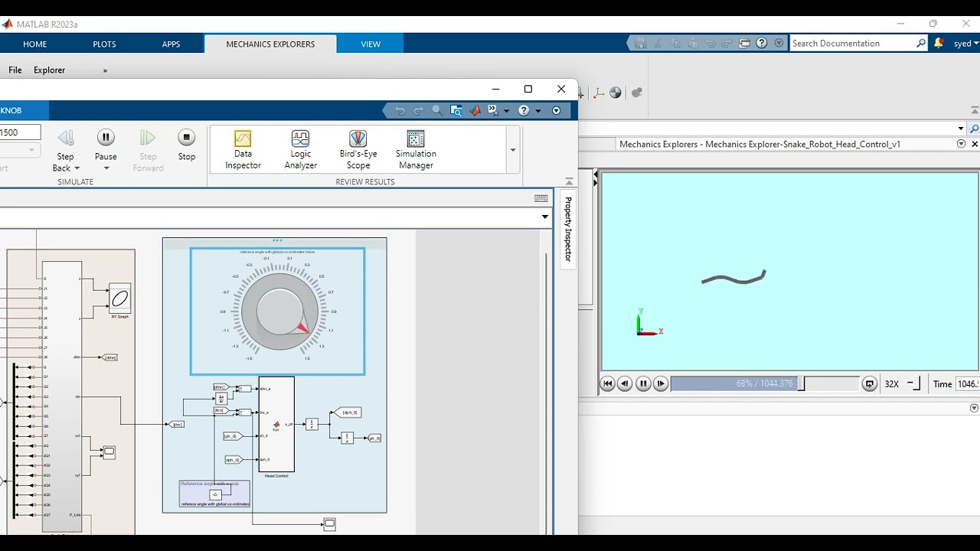Click the Time value field

tap(967, 384)
